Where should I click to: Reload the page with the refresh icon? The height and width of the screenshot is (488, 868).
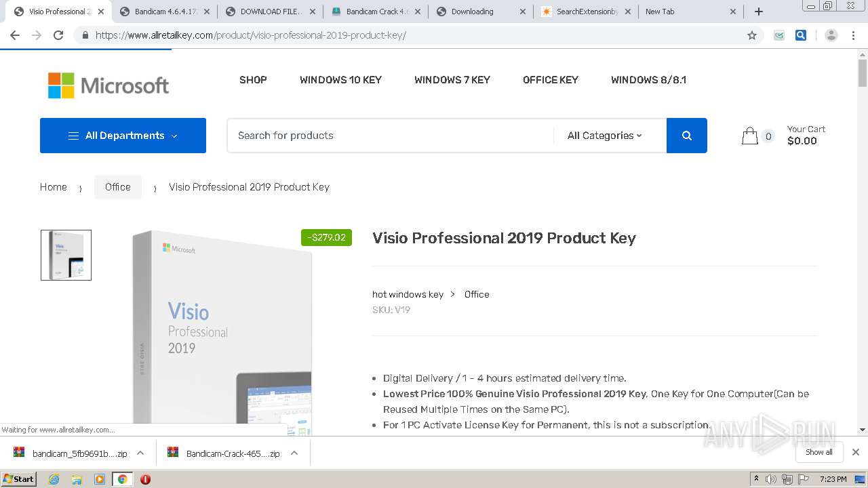click(x=58, y=35)
